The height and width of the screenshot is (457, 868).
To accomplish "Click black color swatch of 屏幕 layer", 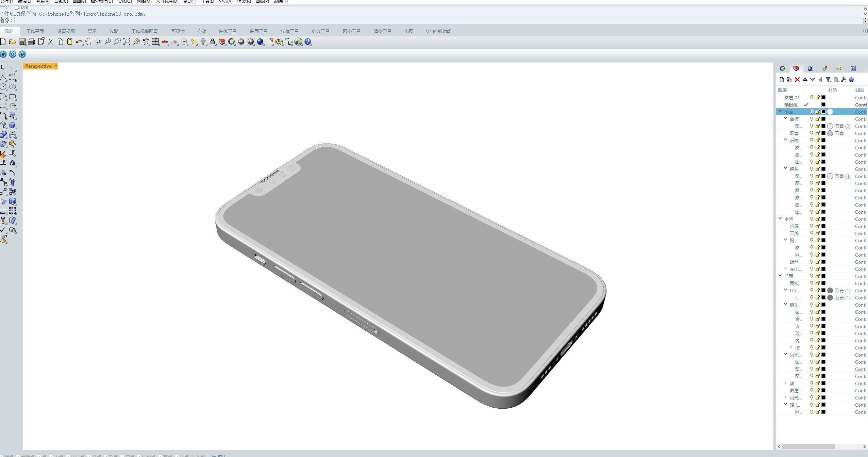I will tap(823, 133).
